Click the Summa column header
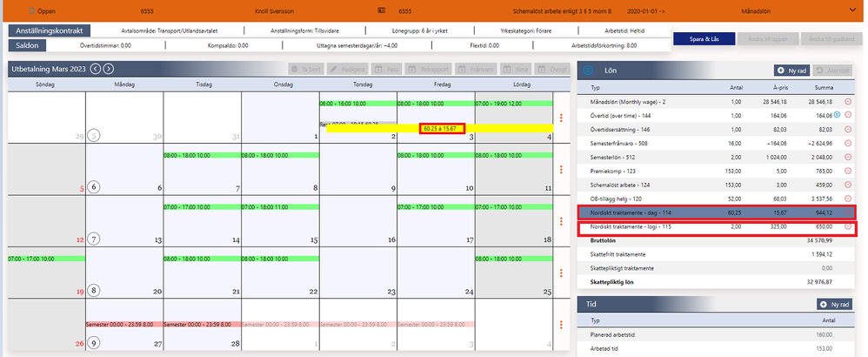The height and width of the screenshot is (357, 868). 823,88
